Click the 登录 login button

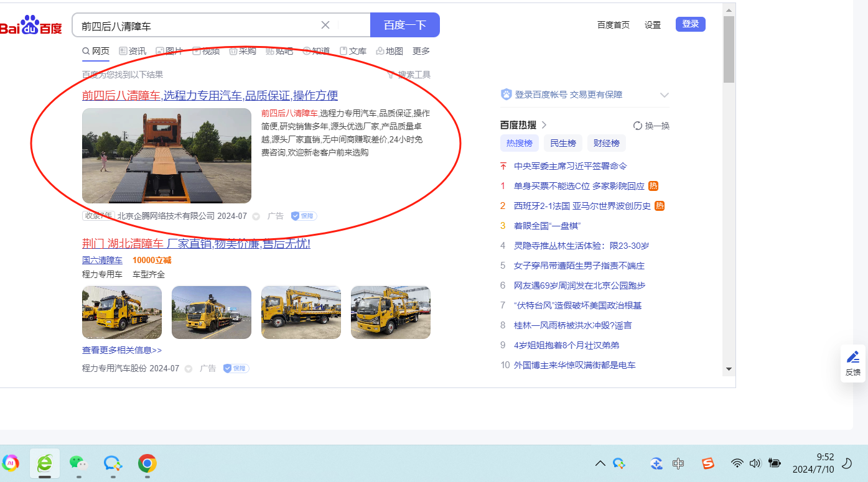click(690, 24)
